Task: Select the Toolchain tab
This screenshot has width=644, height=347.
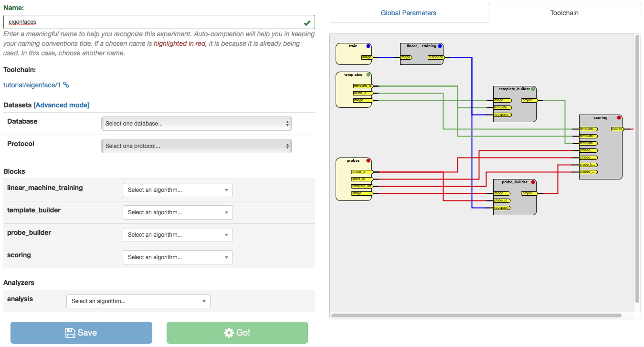Action: pos(564,13)
